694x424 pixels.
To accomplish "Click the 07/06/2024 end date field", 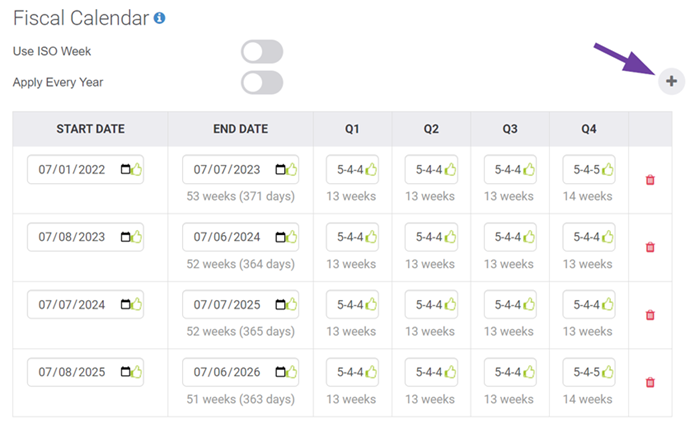I will click(x=231, y=237).
